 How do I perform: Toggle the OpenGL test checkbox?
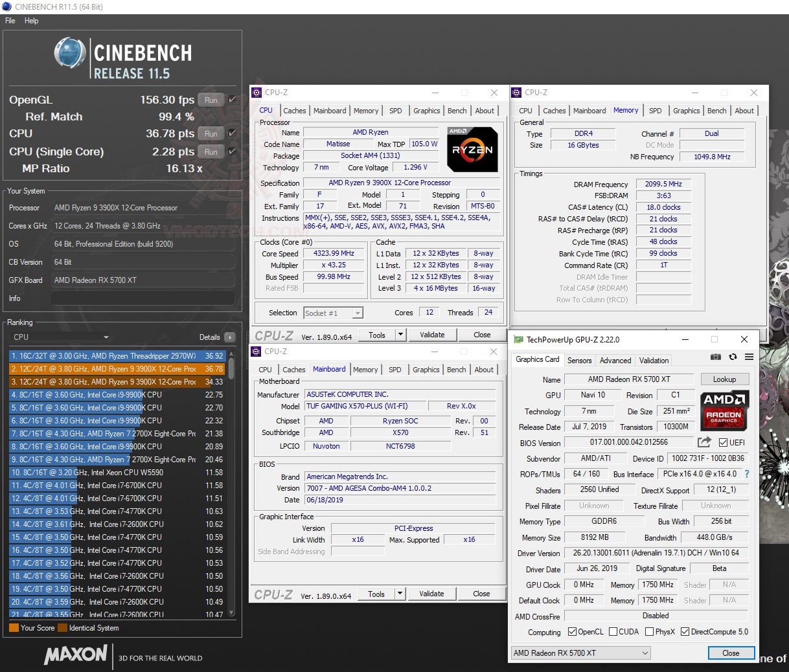tap(232, 100)
